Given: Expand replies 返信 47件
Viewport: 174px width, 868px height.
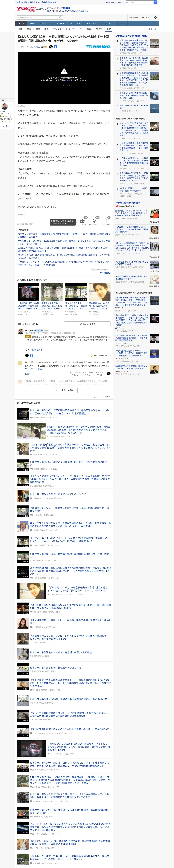Looking at the screenshot, I should click(x=29, y=374).
